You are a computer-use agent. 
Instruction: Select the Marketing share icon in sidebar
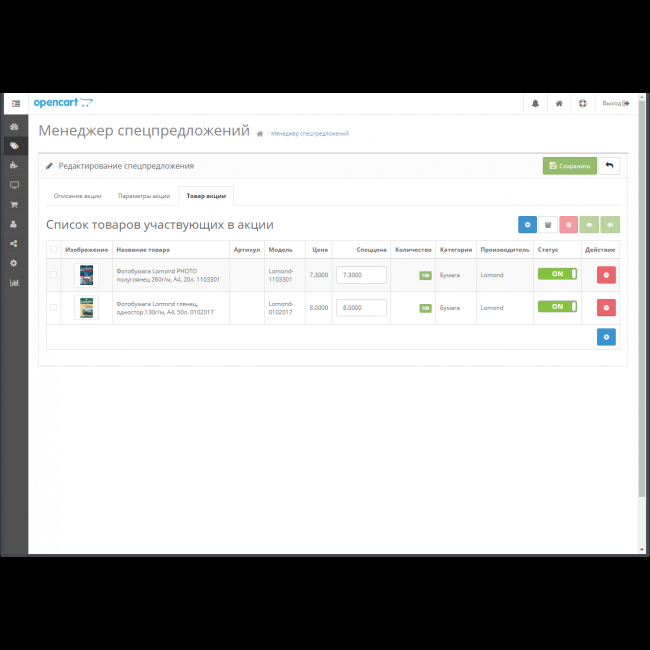(14, 243)
